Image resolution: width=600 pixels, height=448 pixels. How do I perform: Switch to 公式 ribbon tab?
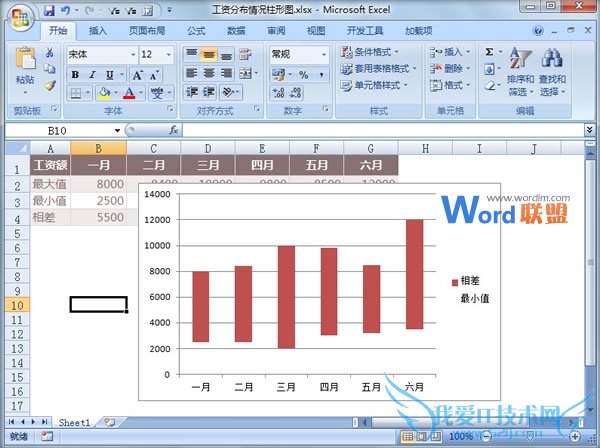click(x=196, y=31)
